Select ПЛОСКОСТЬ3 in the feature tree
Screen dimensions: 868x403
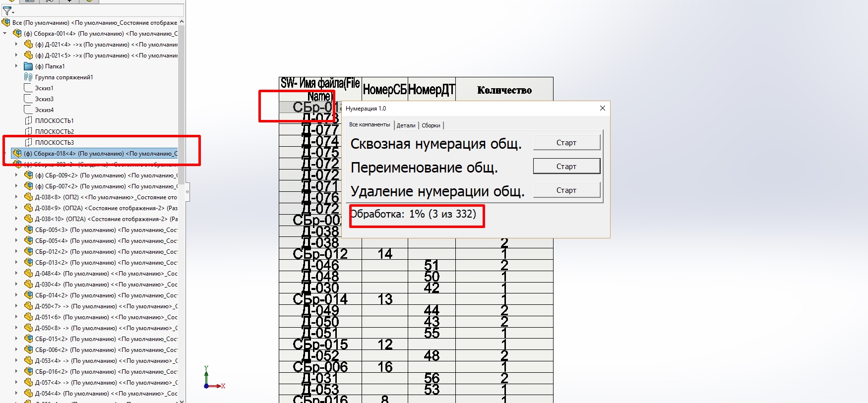tap(54, 143)
